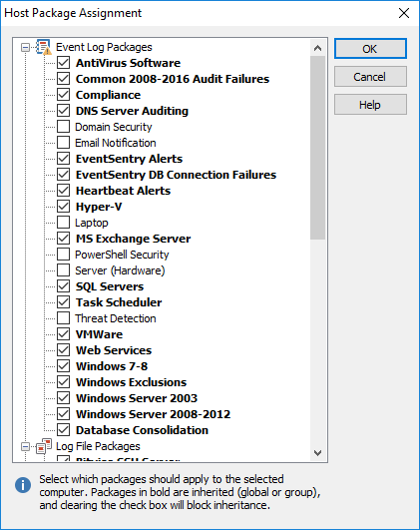The height and width of the screenshot is (530, 420).
Task: Select the Domain Security label
Action: click(114, 127)
